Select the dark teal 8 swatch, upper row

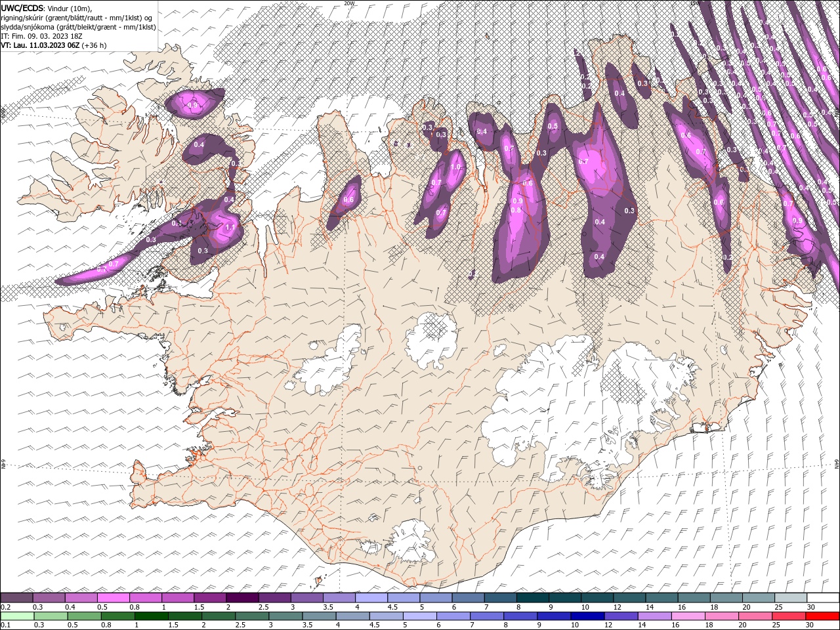click(532, 598)
